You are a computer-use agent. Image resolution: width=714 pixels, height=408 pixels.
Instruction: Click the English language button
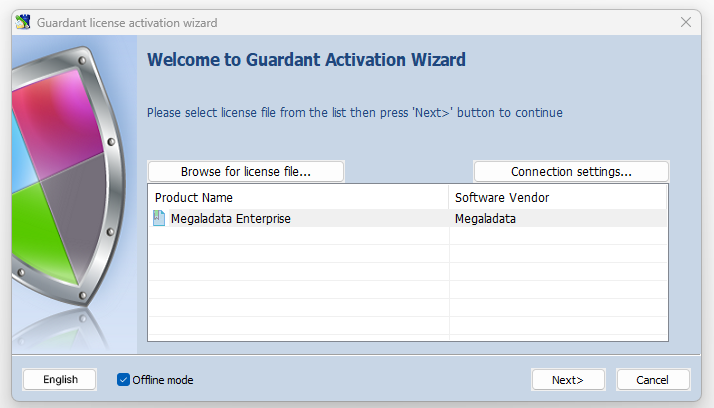(60, 379)
